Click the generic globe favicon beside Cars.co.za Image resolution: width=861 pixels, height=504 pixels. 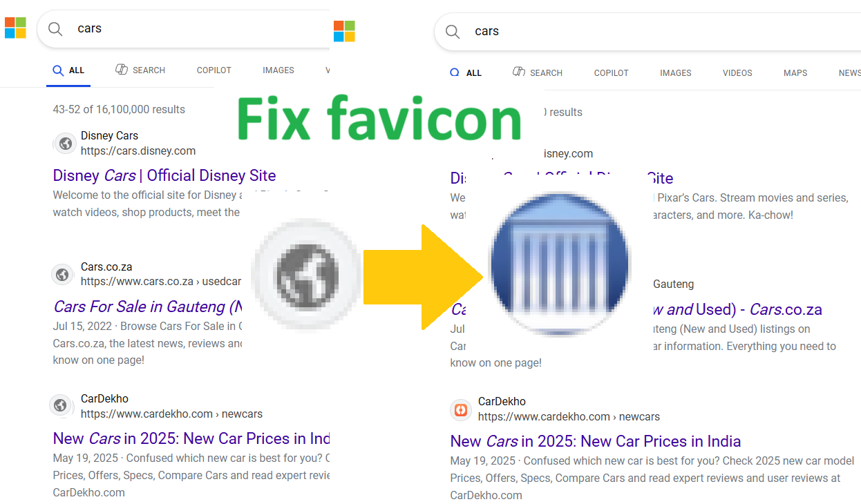(62, 274)
